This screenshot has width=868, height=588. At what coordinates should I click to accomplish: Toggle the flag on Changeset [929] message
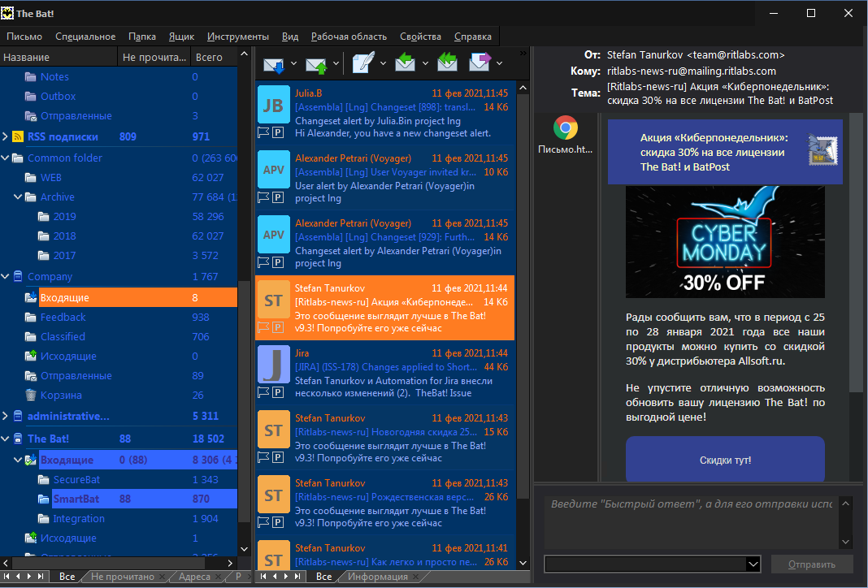[263, 262]
